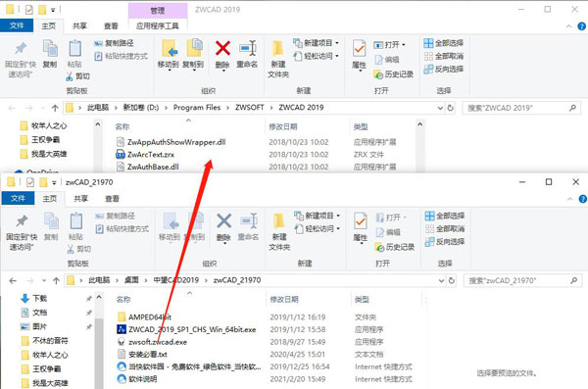Viewport: 588px width, 389px height.
Task: Click New folder (新建文件夹) in ZWCAD 2019 window
Action: 278,59
